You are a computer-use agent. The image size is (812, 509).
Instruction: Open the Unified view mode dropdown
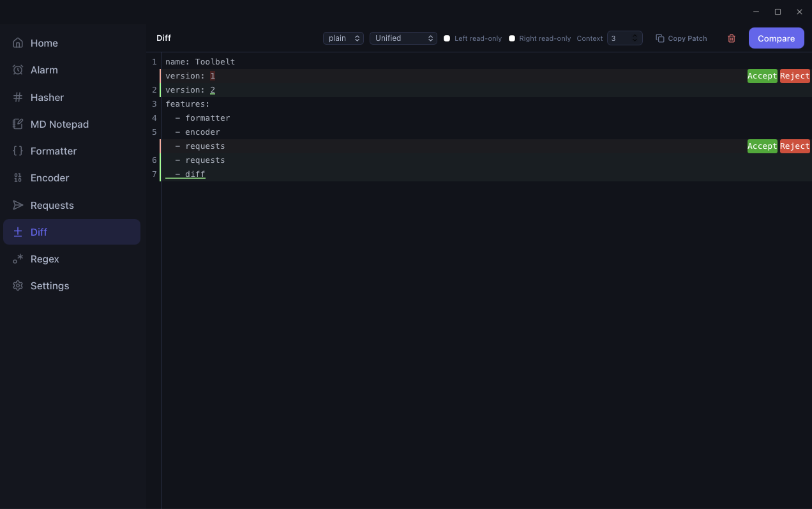click(x=403, y=38)
